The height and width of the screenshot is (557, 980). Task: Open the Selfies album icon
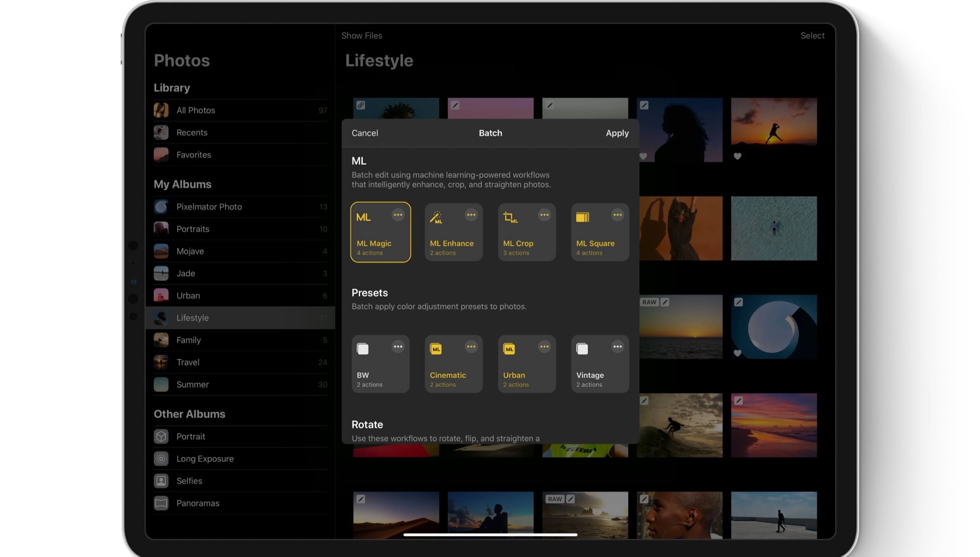[161, 481]
